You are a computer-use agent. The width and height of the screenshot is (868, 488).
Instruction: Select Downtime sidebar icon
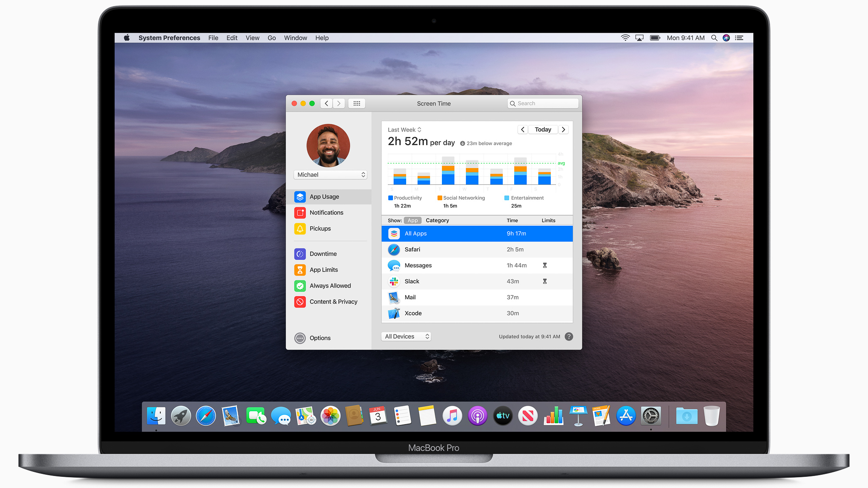300,253
